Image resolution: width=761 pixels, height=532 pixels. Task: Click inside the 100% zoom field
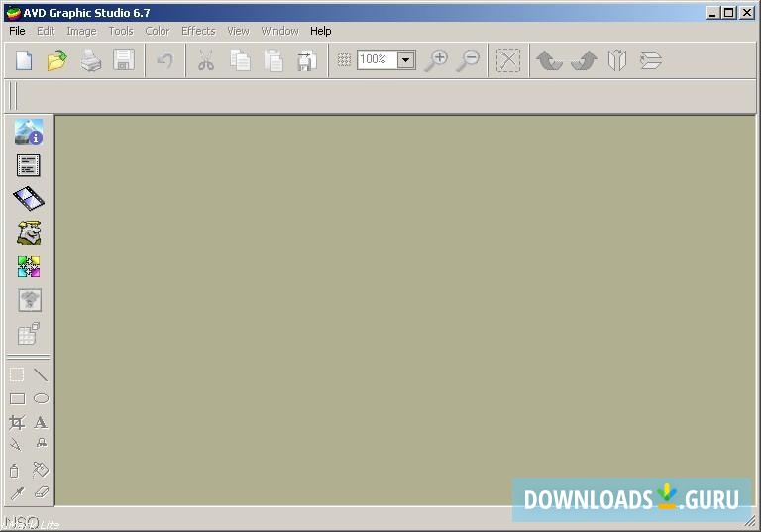click(x=378, y=59)
